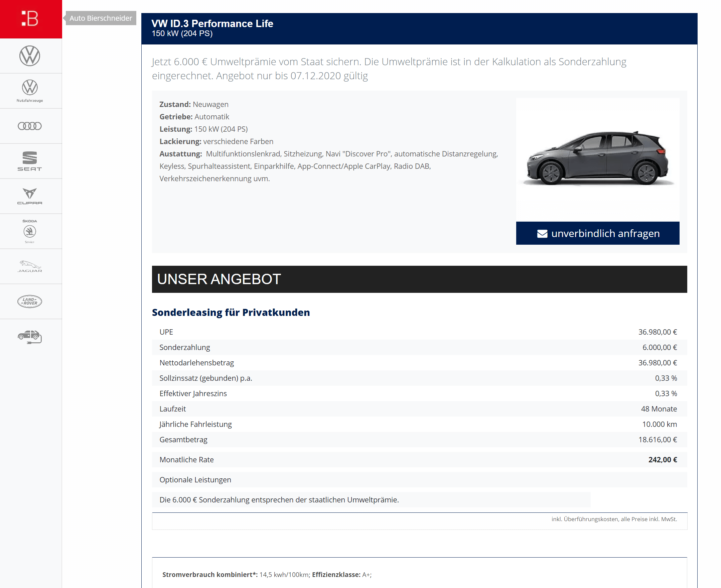This screenshot has width=721, height=588.
Task: Select the Laufzeit value 48 Monate
Action: [x=659, y=409]
